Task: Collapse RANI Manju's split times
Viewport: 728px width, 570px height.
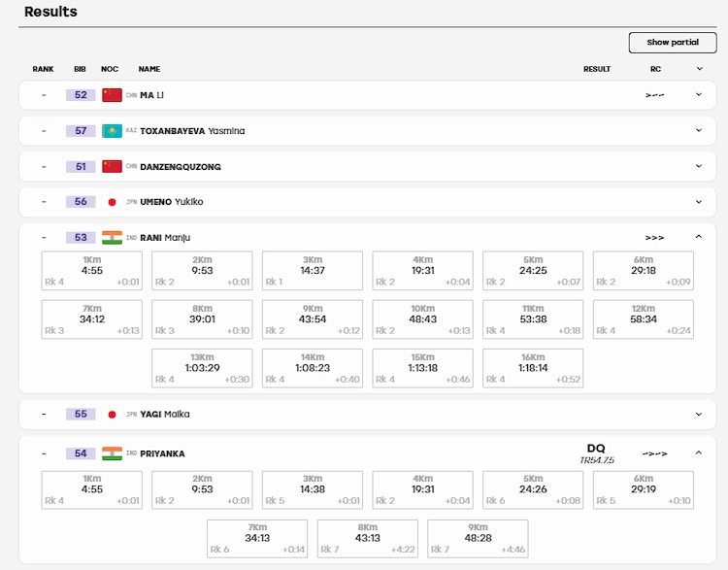Action: click(699, 237)
